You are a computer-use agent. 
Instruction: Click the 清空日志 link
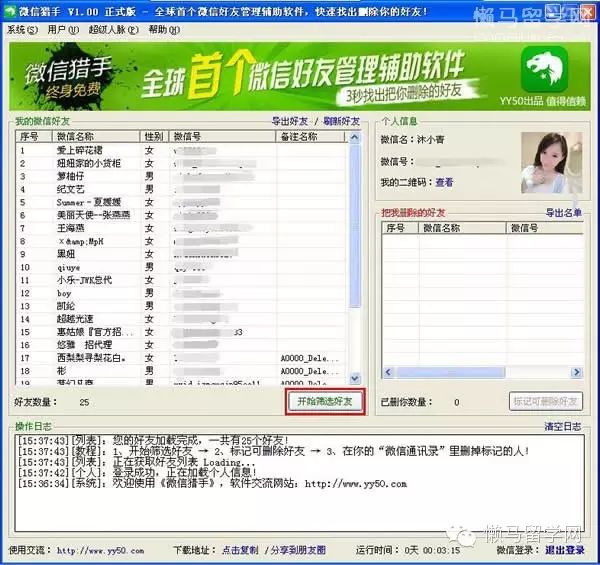[561, 427]
